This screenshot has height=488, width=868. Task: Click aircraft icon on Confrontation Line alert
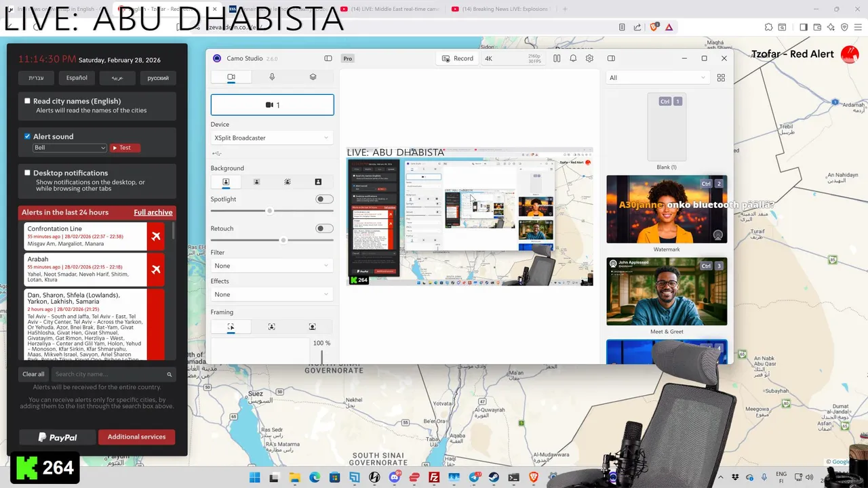156,237
